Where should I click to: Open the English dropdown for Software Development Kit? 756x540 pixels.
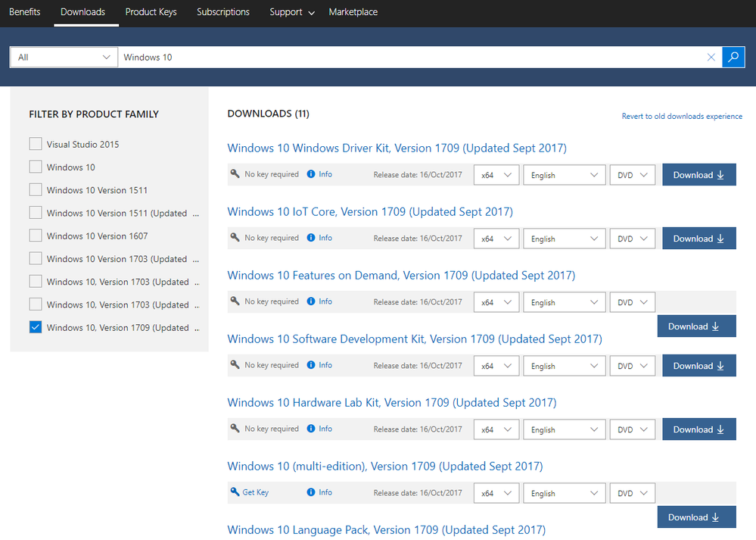pos(564,367)
